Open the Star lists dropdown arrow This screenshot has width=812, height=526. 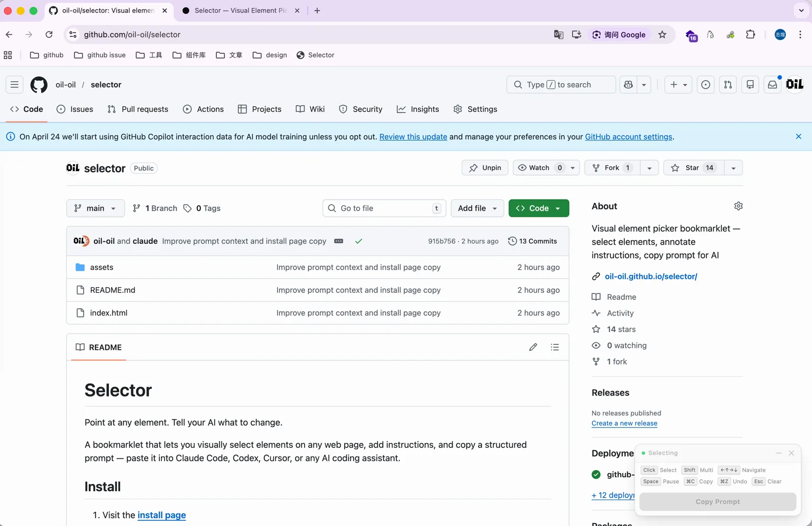(733, 168)
